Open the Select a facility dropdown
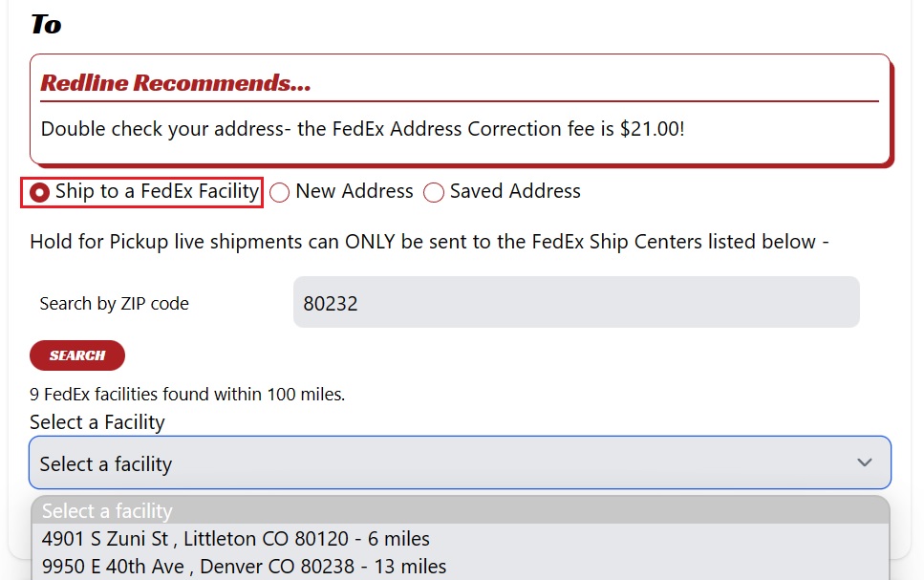The height and width of the screenshot is (580, 924). point(460,462)
